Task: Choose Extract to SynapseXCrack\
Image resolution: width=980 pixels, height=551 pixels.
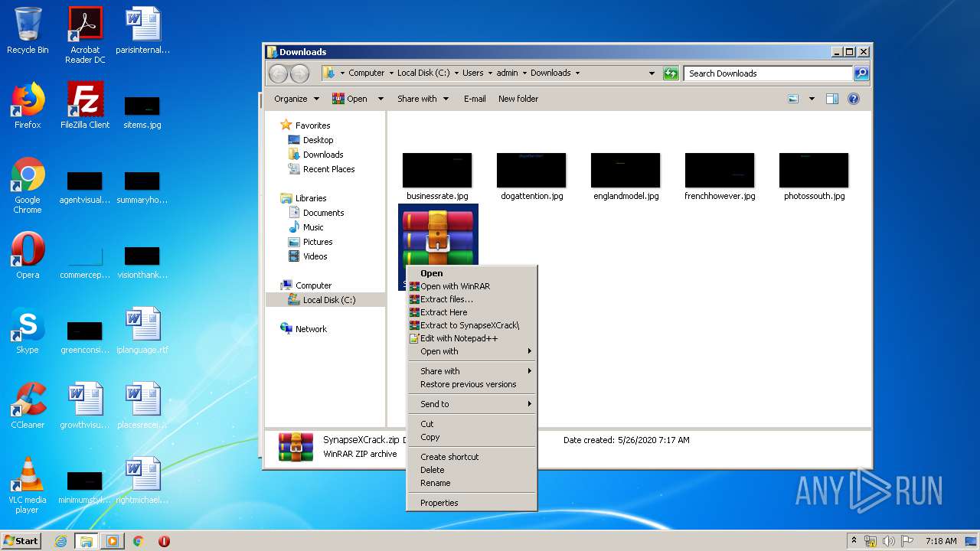Action: 472,325
